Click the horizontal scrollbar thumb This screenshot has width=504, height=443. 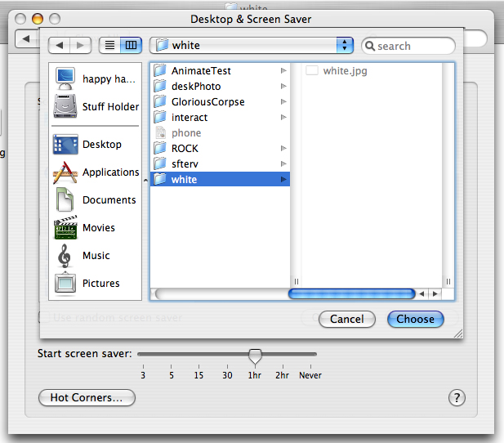351,293
